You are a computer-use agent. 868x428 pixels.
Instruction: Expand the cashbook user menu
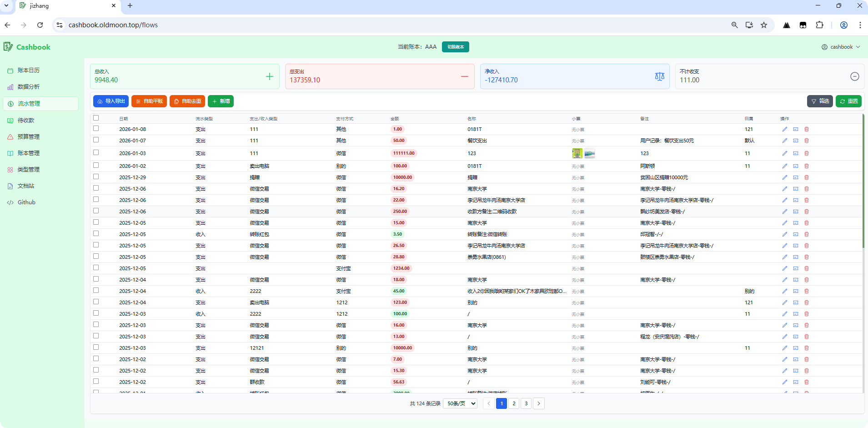841,47
